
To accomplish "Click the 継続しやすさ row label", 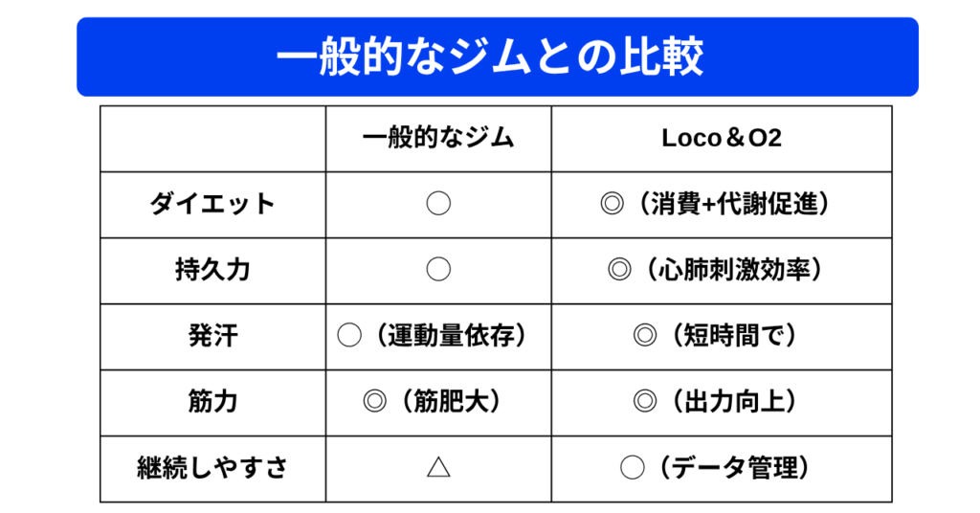I will coord(212,468).
